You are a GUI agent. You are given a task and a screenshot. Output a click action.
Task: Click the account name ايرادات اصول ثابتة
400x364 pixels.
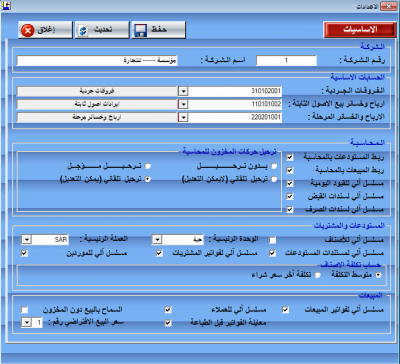click(97, 104)
